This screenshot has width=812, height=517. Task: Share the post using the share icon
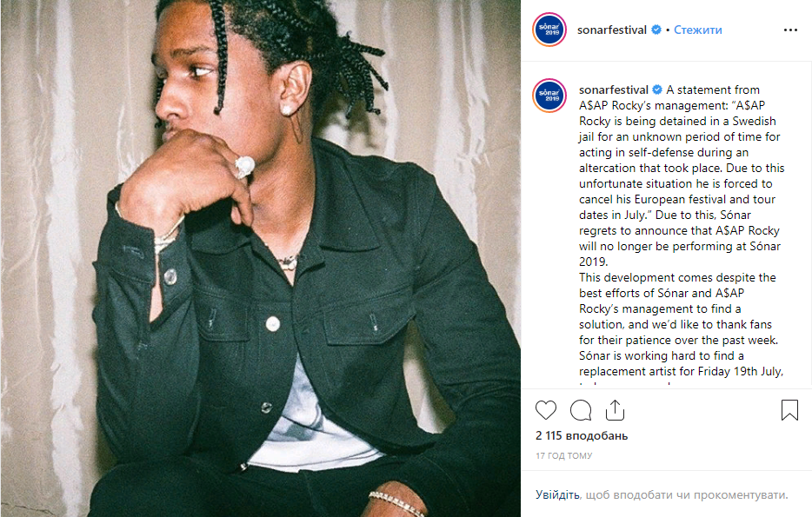(x=615, y=410)
